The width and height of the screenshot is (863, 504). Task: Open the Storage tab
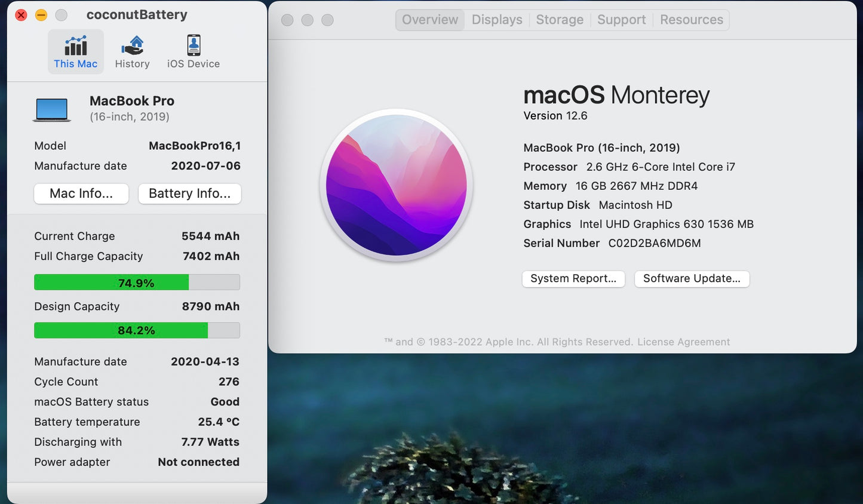[559, 19]
